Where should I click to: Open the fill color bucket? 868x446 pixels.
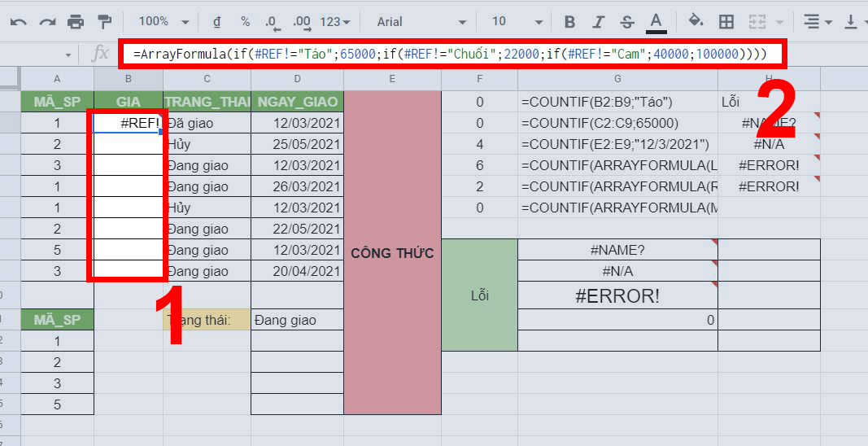696,22
